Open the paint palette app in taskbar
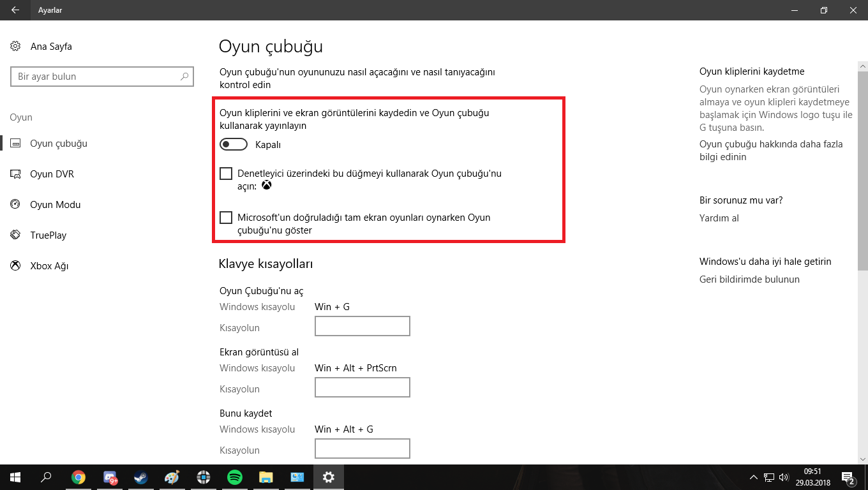 tap(172, 477)
